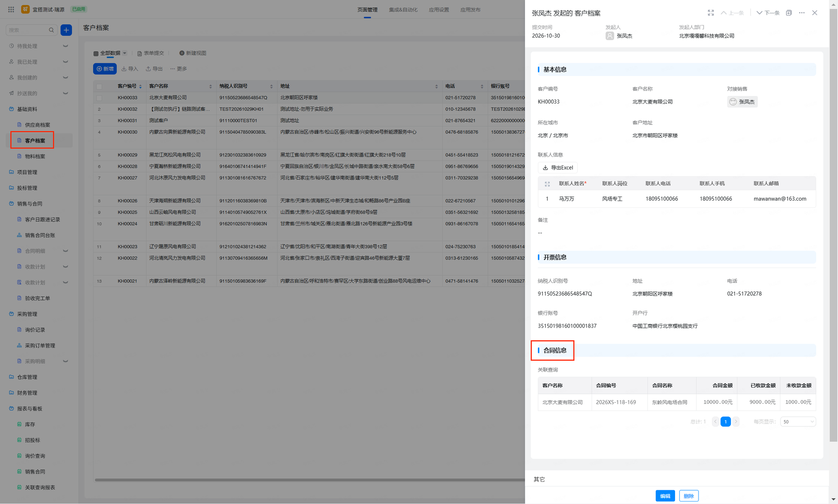Click the 删除 button
The width and height of the screenshot is (838, 504).
[689, 496]
